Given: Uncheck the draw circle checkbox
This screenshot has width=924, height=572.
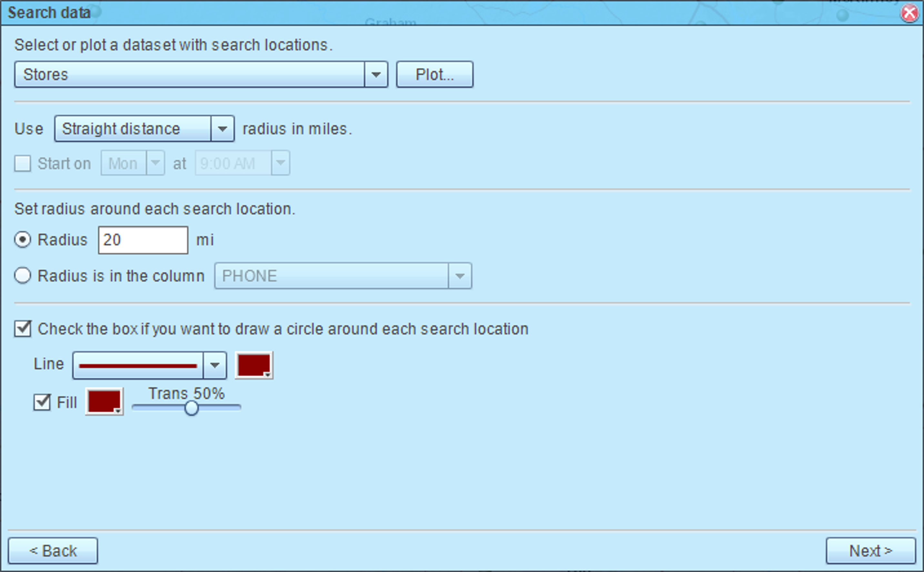Looking at the screenshot, I should coord(23,328).
